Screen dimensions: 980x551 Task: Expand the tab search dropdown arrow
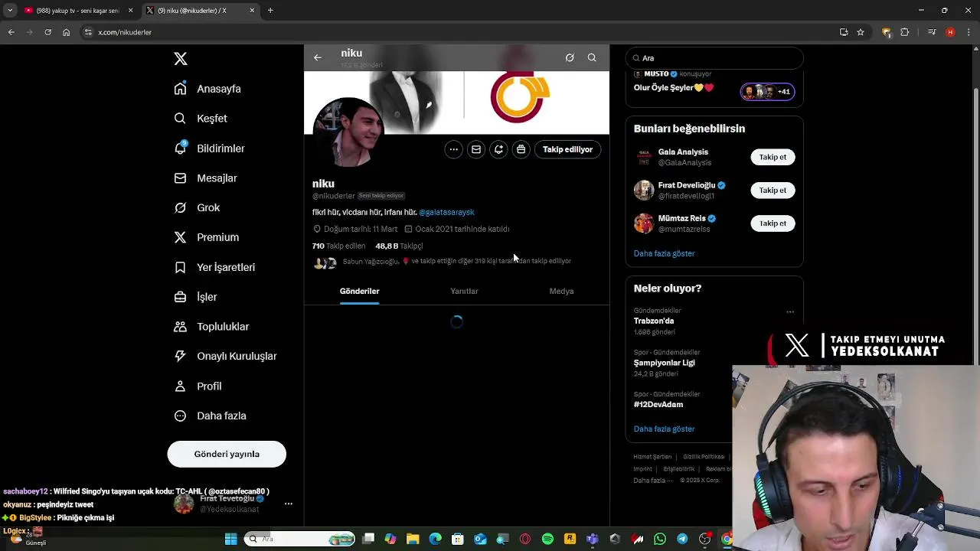tap(10, 11)
